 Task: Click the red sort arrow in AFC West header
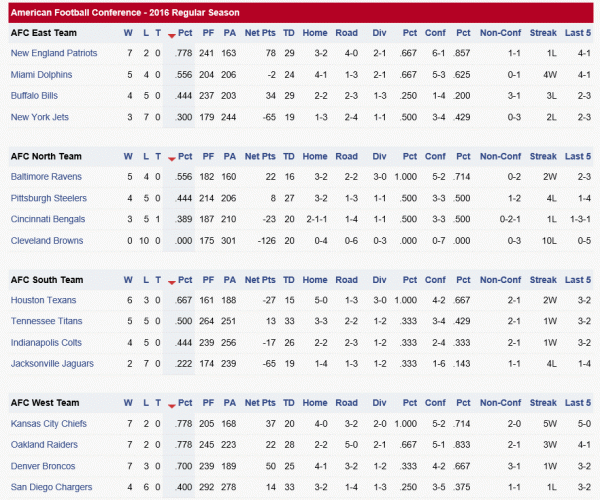point(172,406)
